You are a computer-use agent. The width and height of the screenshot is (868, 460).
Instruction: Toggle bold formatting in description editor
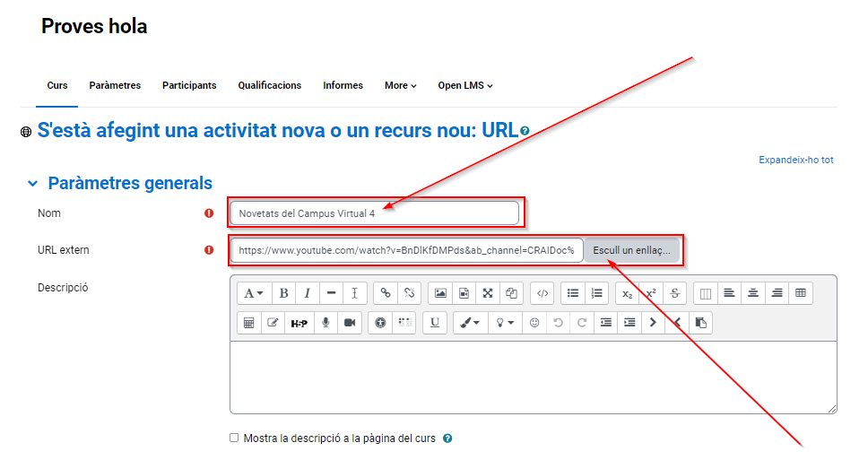[283, 293]
